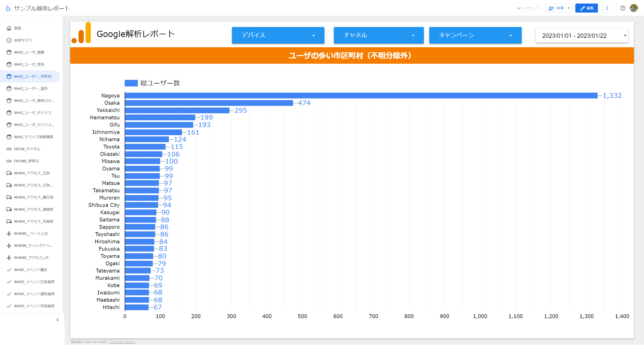Viewport: 644px width, 345px height.
Task: Collapse the left navigation panel arrow
Action: click(x=58, y=320)
